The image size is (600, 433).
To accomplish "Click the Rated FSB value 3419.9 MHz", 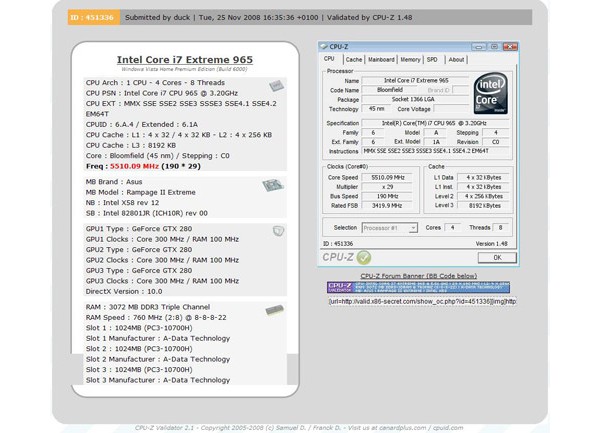I will tap(387, 206).
